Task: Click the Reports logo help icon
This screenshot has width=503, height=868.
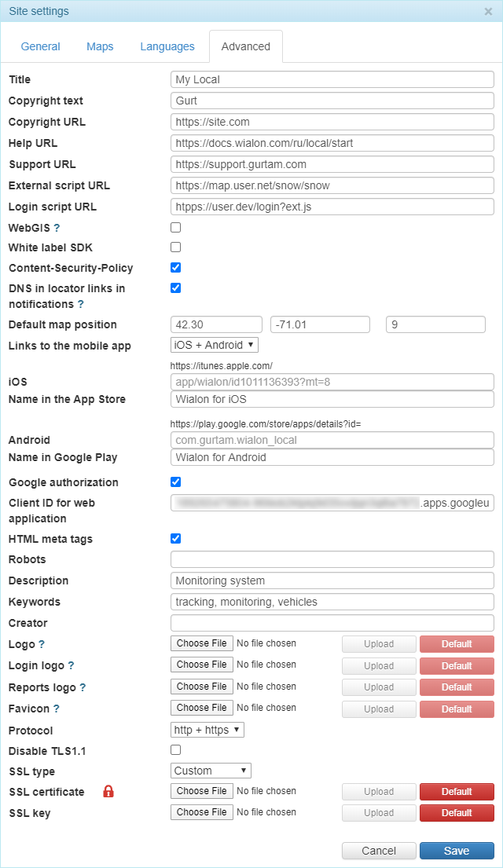Action: 83,687
